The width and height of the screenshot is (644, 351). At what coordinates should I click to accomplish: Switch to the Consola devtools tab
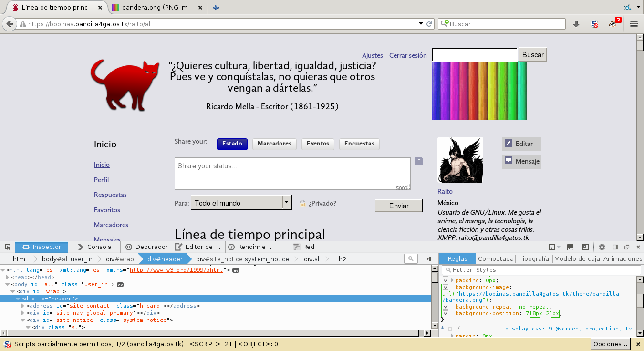point(93,247)
